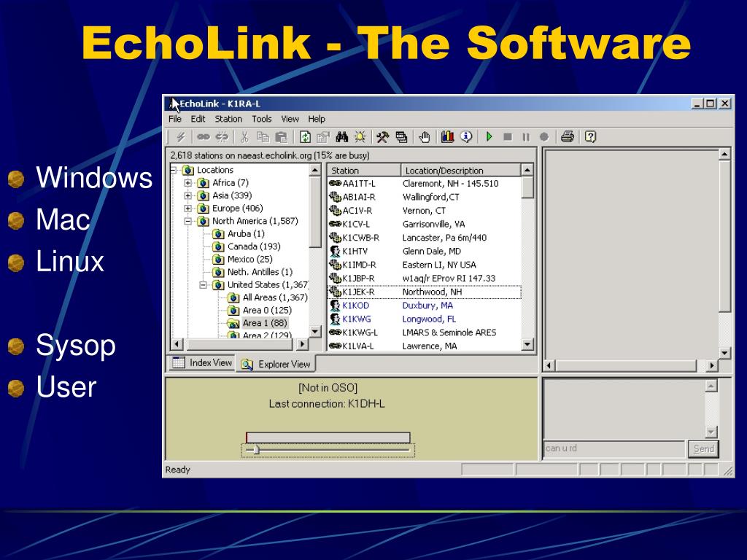The width and height of the screenshot is (747, 560).
Task: Select Mexico (25) in the tree
Action: (x=249, y=260)
